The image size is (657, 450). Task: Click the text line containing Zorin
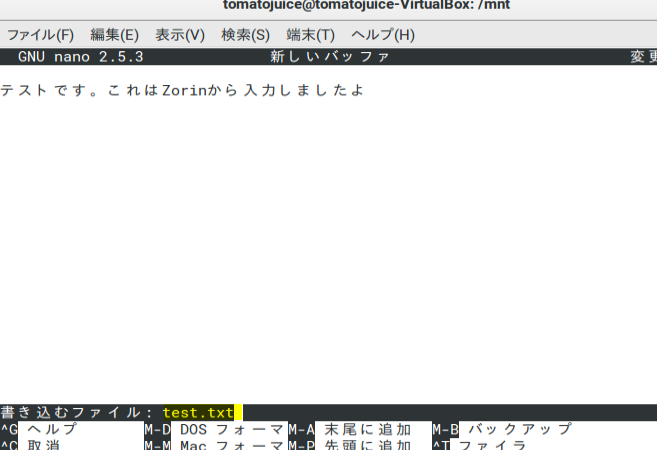[182, 91]
